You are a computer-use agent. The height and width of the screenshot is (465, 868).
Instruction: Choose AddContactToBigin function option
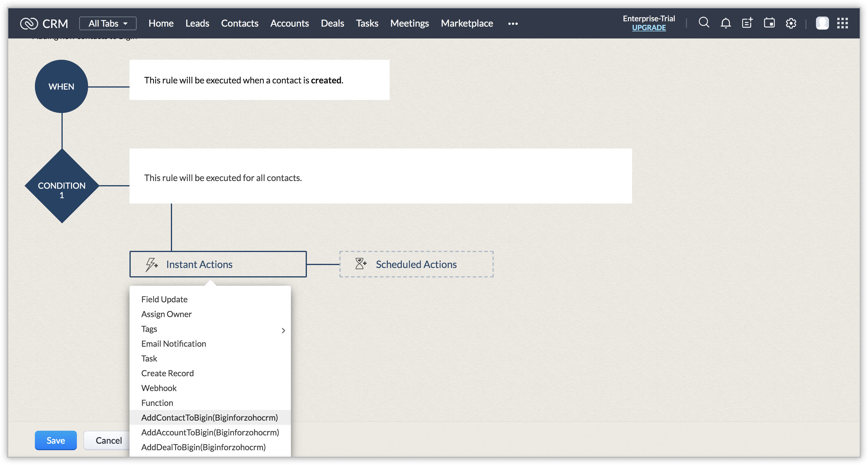point(210,417)
